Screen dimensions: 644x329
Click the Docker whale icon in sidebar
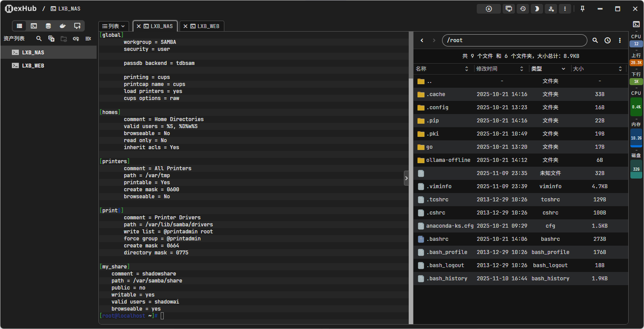pos(63,26)
